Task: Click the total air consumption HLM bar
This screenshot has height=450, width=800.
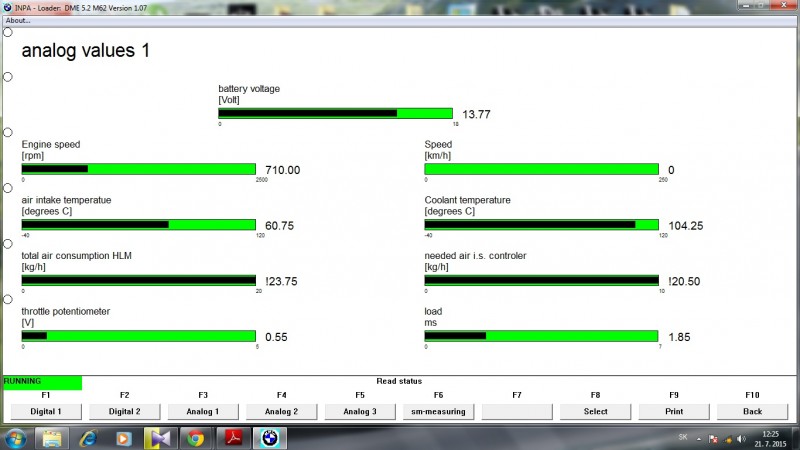Action: (138, 280)
